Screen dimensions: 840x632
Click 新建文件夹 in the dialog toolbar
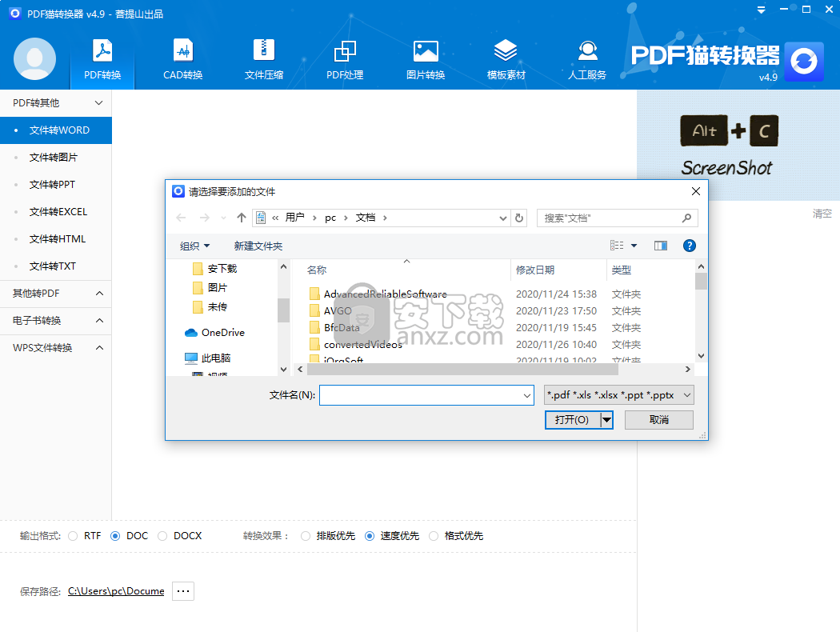(258, 246)
